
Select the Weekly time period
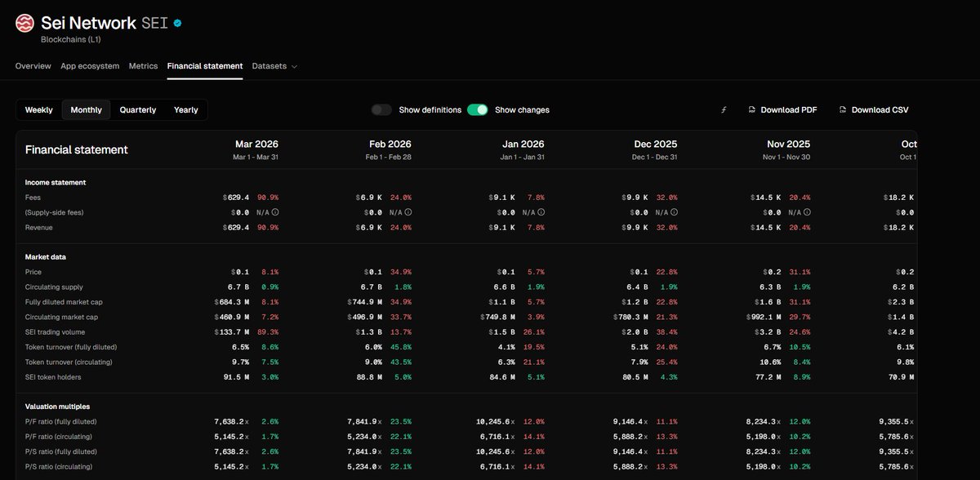tap(38, 109)
